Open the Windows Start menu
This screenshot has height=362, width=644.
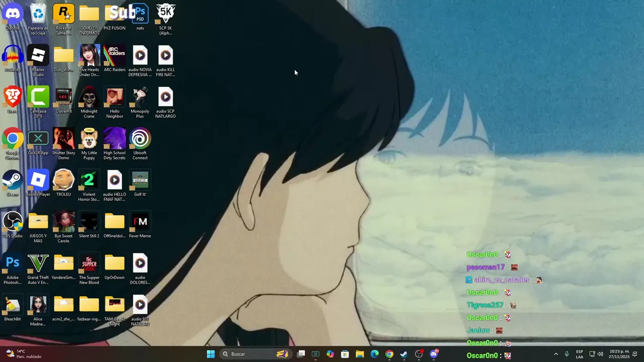[x=211, y=354]
